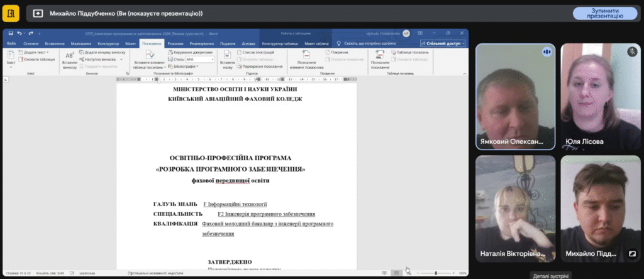Open the Конструктор таблиць tab
644x279 pixels.
[280, 43]
